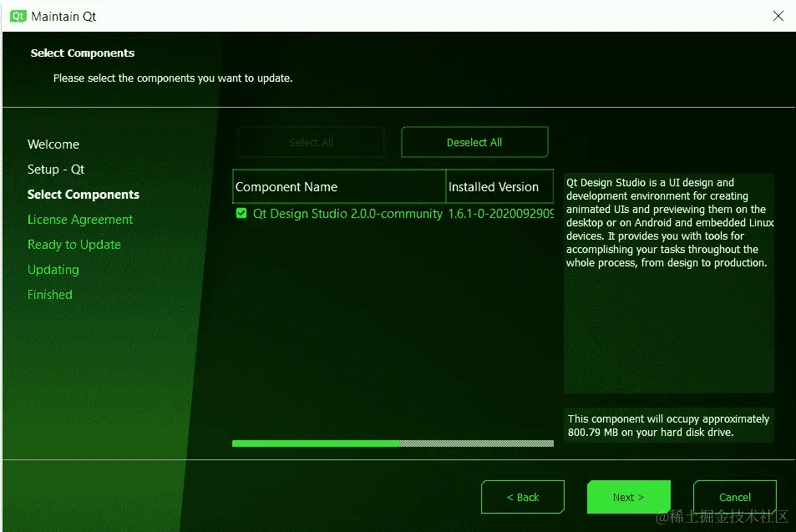Close the Maintain Qt window
796x532 pixels.
[x=778, y=16]
